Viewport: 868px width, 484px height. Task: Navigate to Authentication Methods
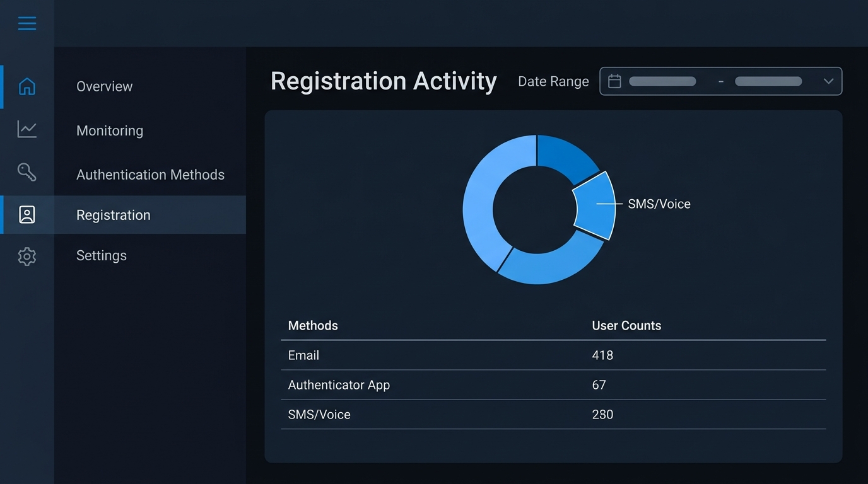[150, 175]
